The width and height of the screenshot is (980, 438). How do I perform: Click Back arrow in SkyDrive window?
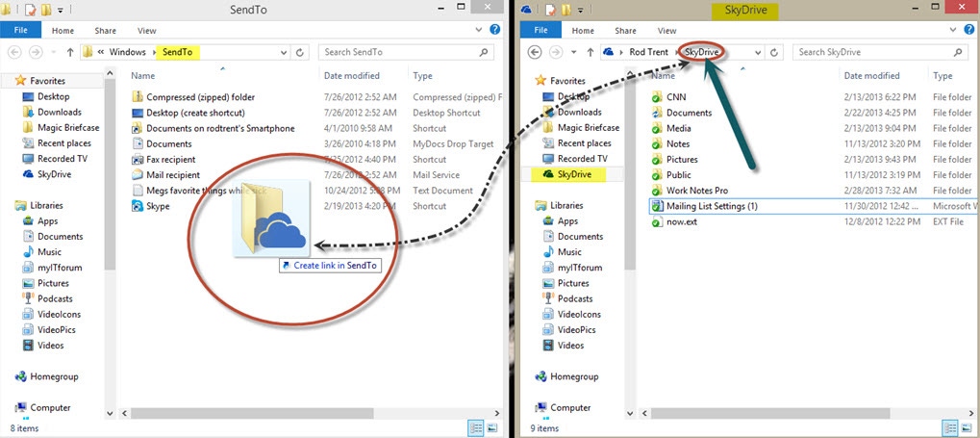(535, 53)
